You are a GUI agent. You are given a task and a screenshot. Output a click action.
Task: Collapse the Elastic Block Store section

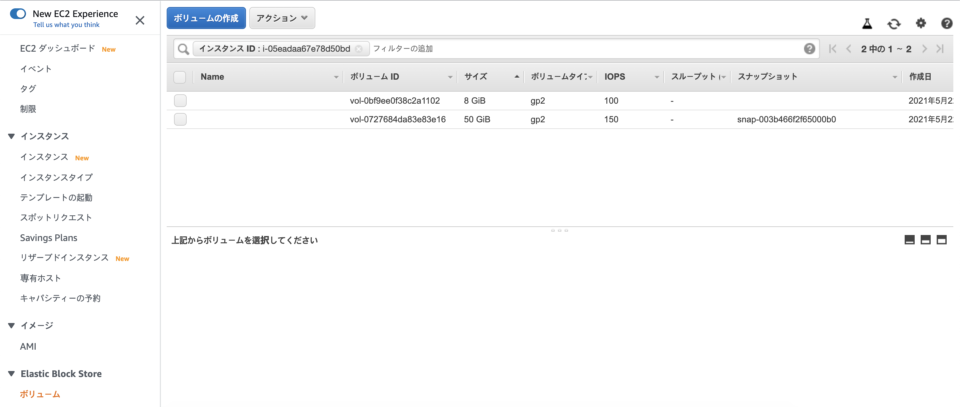coord(11,374)
